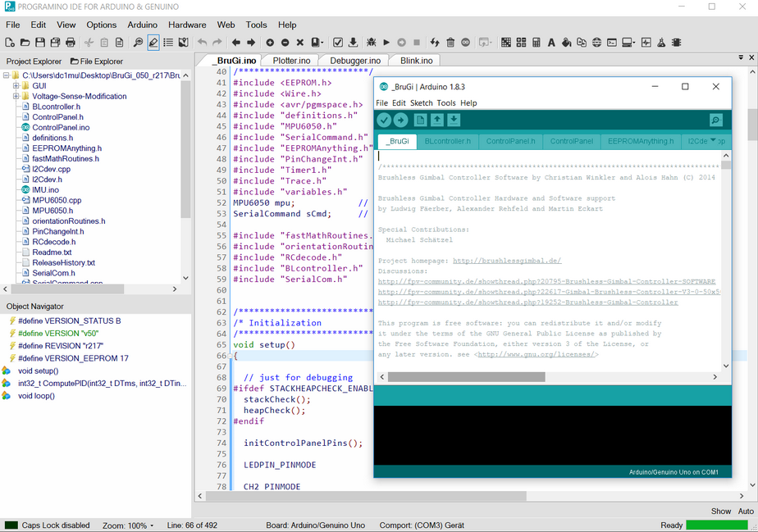The width and height of the screenshot is (758, 532).
Task: Expand the Voltage-Sense-Modification folder
Action: pyautogui.click(x=16, y=97)
